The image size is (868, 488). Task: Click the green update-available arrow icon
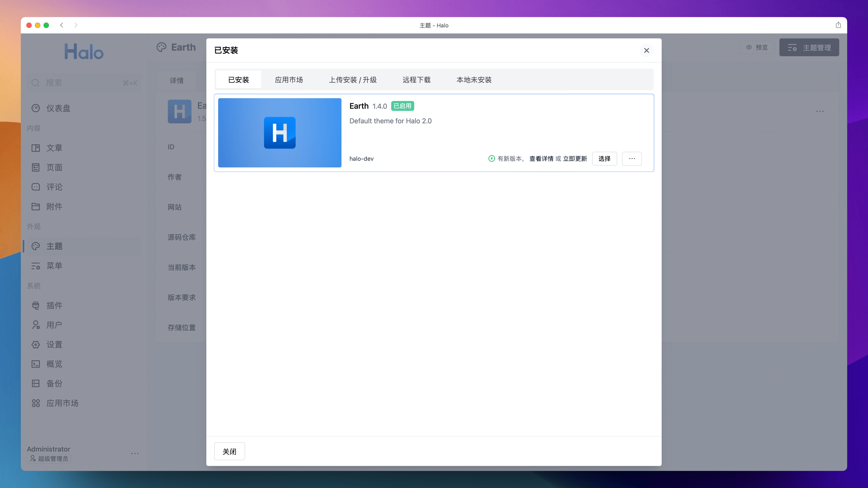coord(491,159)
